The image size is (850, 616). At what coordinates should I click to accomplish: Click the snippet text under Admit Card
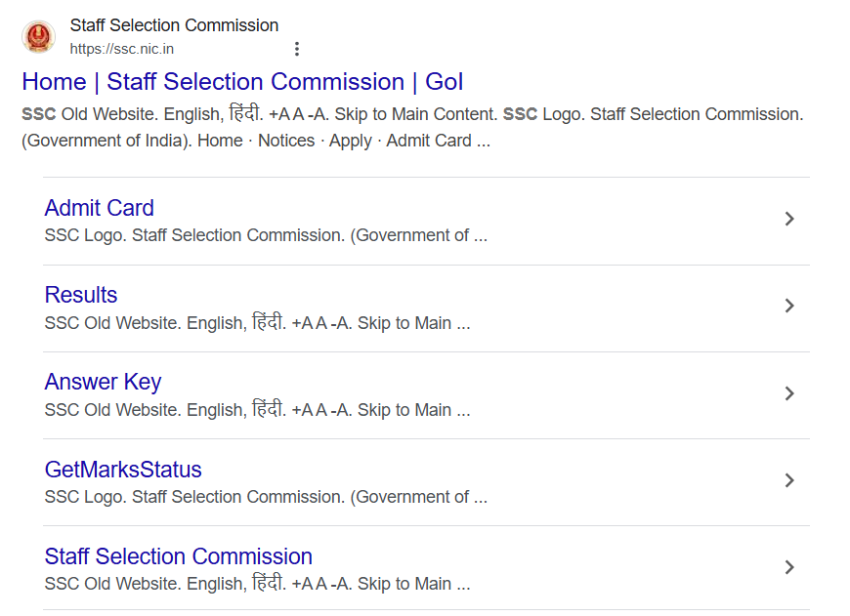point(266,235)
